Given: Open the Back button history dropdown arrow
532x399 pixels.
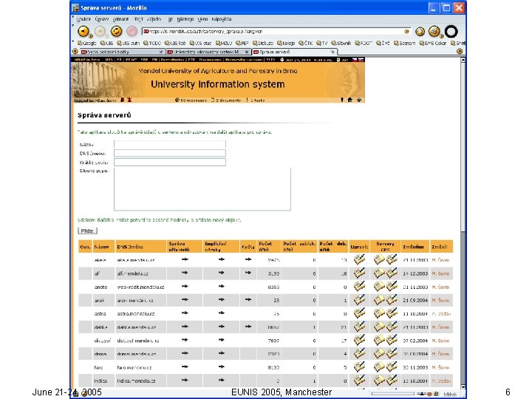Looking at the screenshot, I should coord(91,35).
